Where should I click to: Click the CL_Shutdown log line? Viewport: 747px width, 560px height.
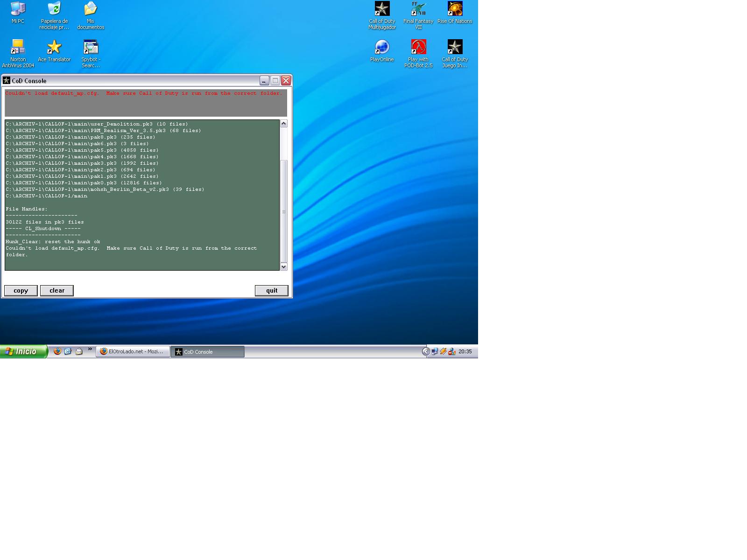tap(43, 229)
